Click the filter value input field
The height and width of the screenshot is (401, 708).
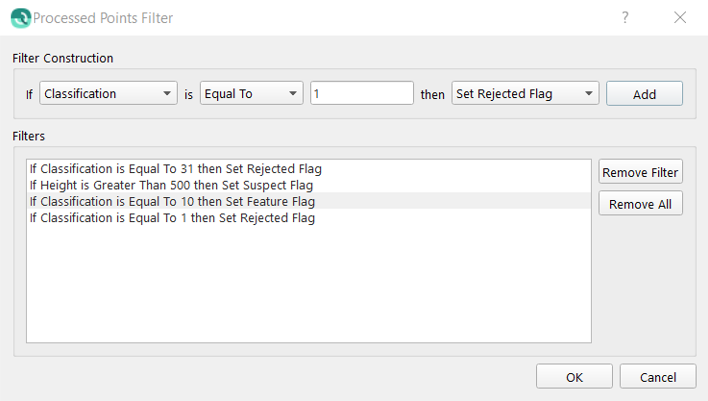click(x=362, y=93)
